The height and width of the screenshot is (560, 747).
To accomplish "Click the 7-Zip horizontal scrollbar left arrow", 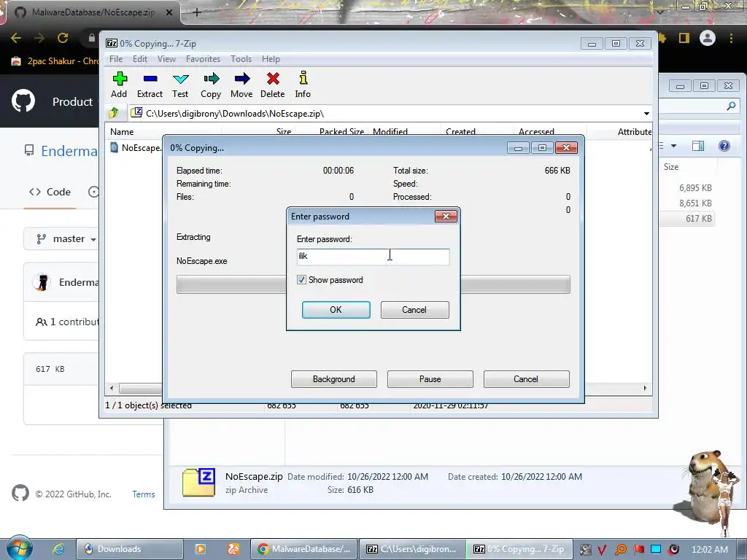I will tap(112, 388).
